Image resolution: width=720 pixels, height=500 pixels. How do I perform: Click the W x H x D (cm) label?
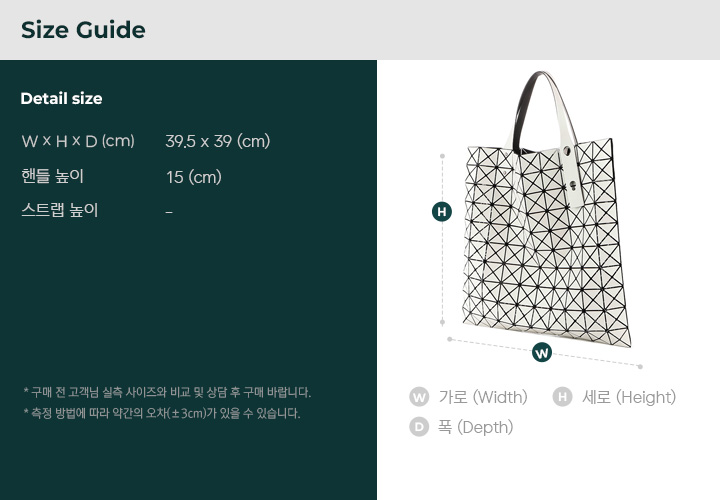[x=78, y=141]
